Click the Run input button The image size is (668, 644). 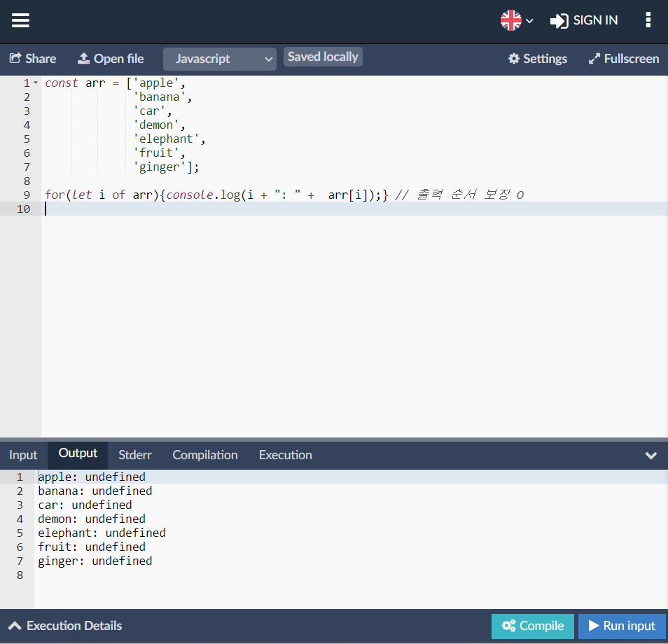(x=622, y=626)
